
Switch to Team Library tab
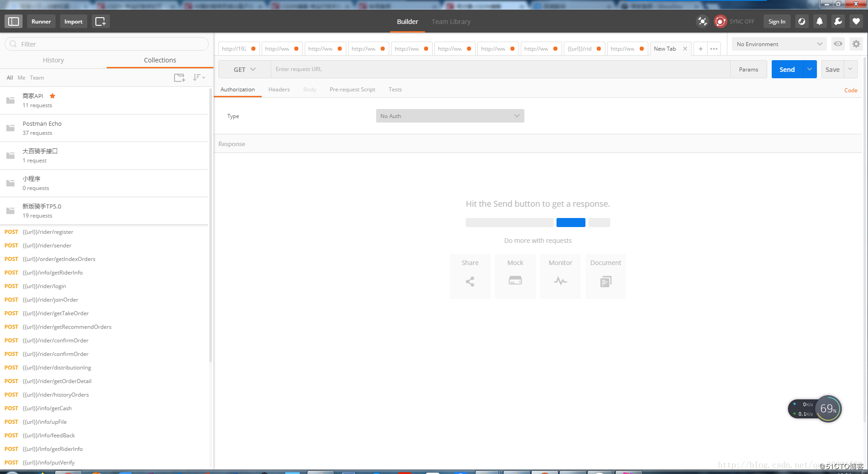(x=451, y=22)
